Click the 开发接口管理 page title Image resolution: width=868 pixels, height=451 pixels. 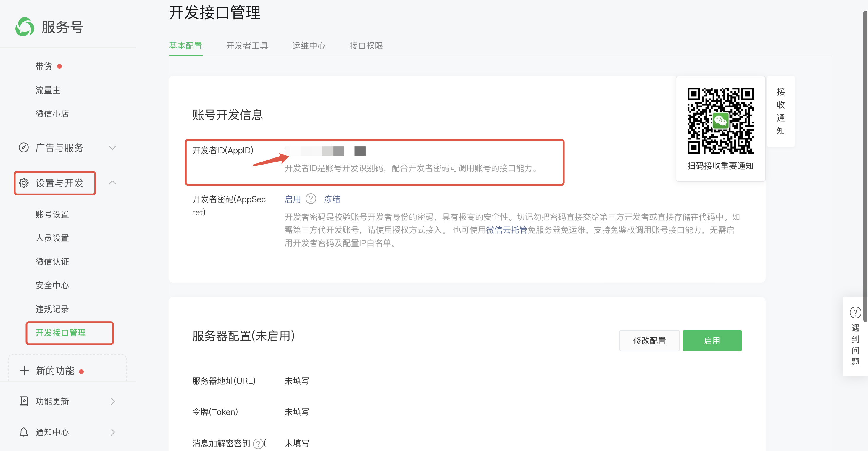[x=215, y=13]
